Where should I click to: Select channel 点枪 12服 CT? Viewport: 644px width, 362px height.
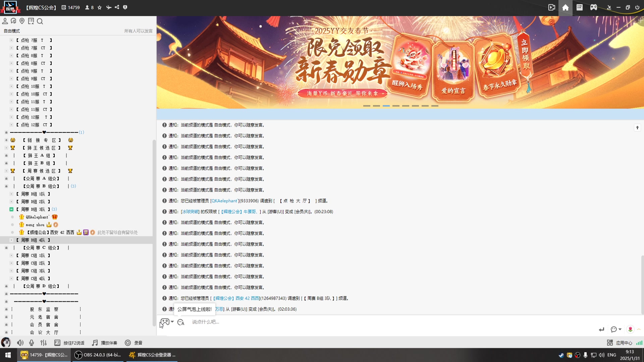34,125
